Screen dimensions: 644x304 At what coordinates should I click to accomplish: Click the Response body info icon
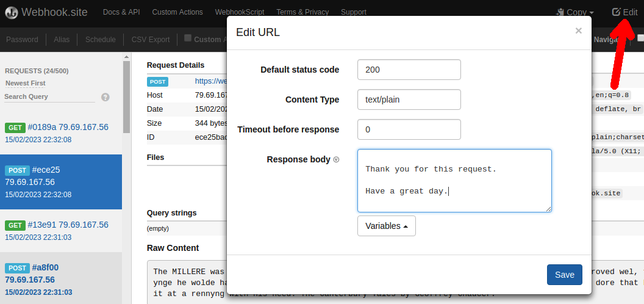click(336, 160)
